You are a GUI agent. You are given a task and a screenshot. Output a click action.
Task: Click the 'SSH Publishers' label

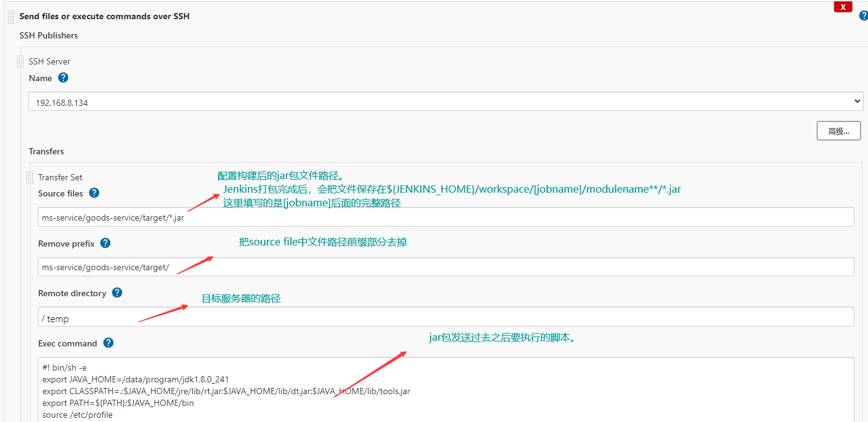tap(49, 35)
